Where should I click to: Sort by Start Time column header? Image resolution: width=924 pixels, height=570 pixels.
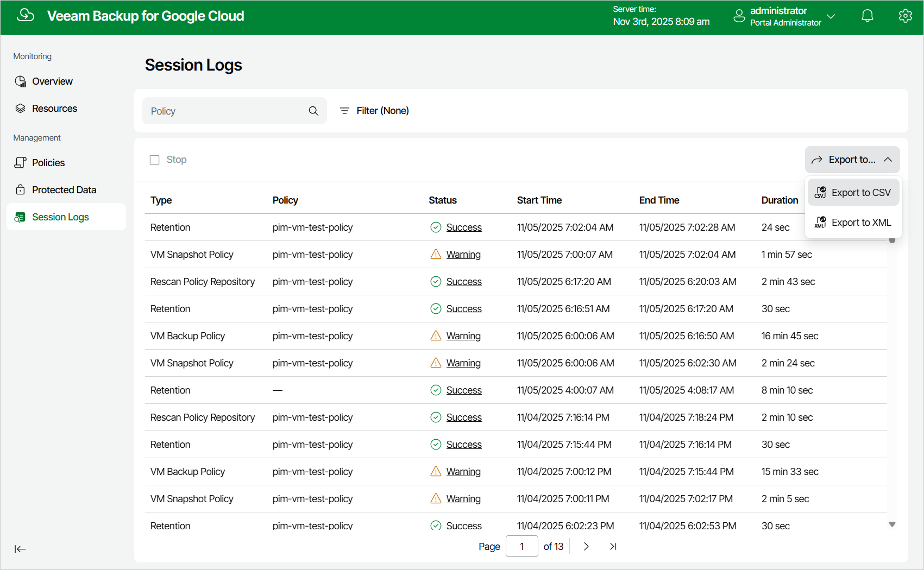(x=539, y=200)
